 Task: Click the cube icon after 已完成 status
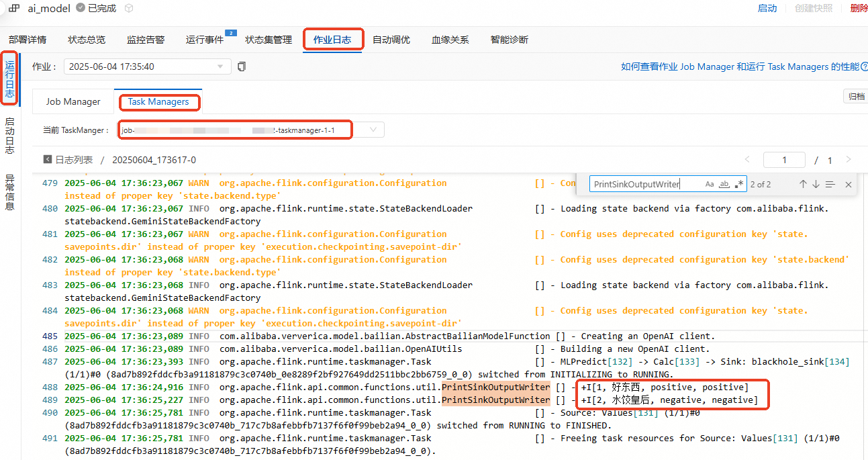[x=129, y=8]
